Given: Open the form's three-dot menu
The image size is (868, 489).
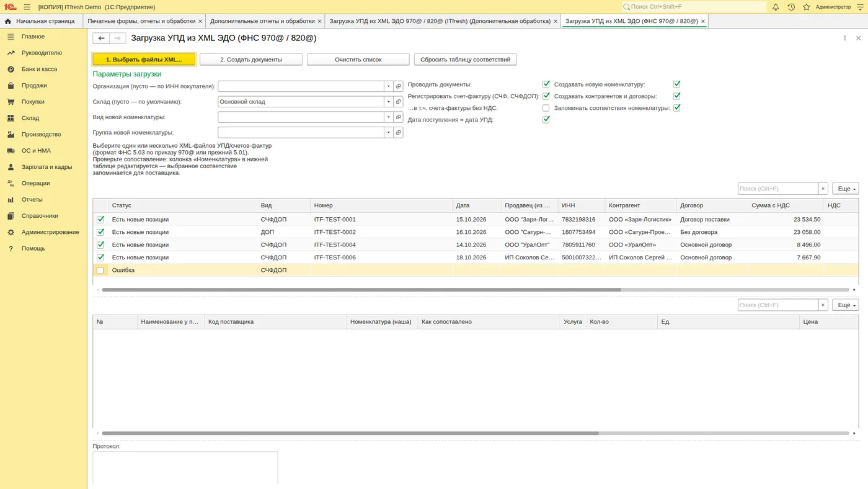Looking at the screenshot, I should 844,38.
